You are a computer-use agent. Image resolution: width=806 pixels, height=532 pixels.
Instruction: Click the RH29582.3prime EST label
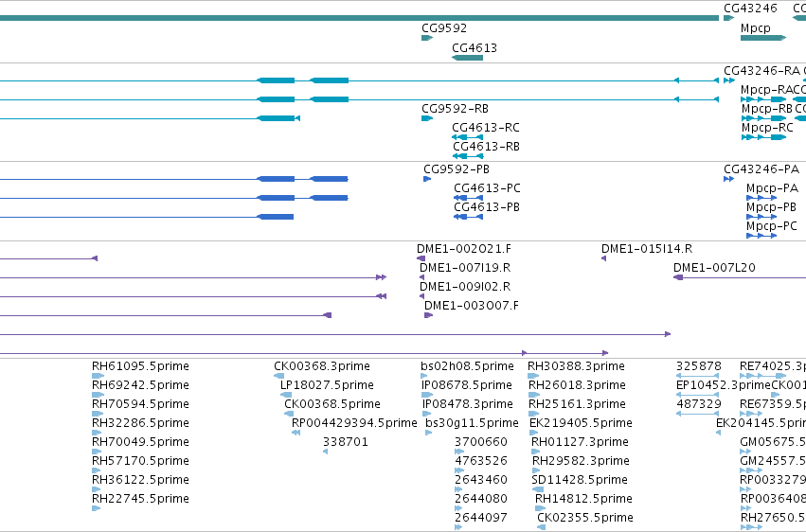[581, 462]
